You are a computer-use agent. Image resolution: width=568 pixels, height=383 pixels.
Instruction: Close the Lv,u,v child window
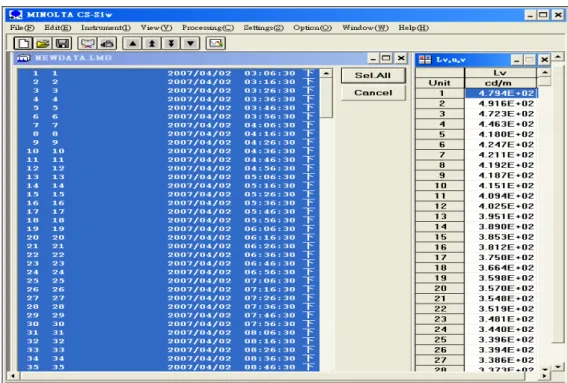click(544, 60)
